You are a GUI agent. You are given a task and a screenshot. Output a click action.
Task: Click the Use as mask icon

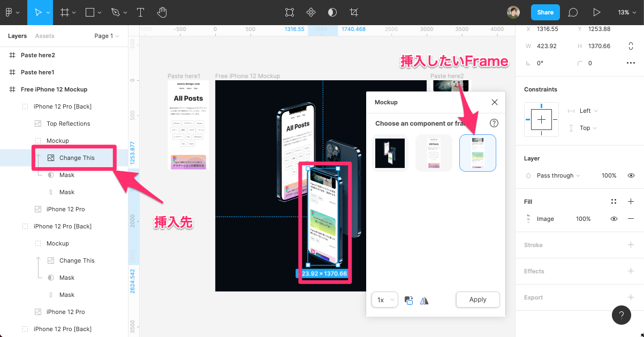click(x=332, y=12)
